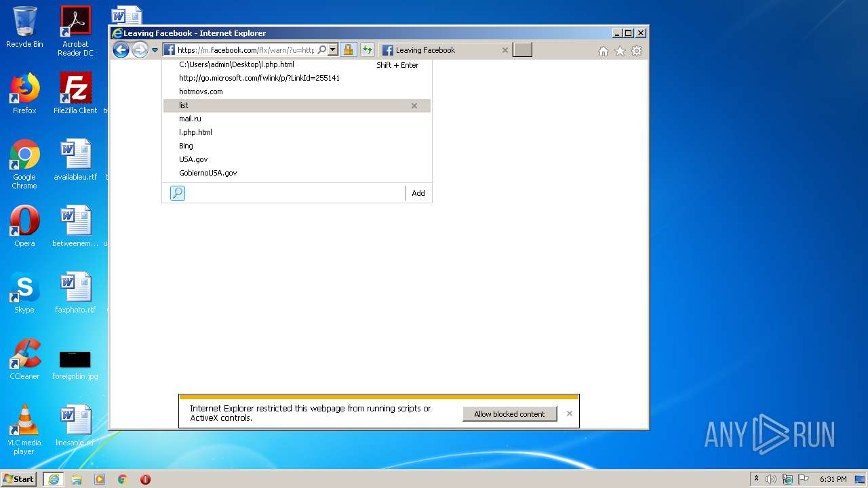Open Skype desktop icon
This screenshot has width=868, height=488.
[24, 293]
